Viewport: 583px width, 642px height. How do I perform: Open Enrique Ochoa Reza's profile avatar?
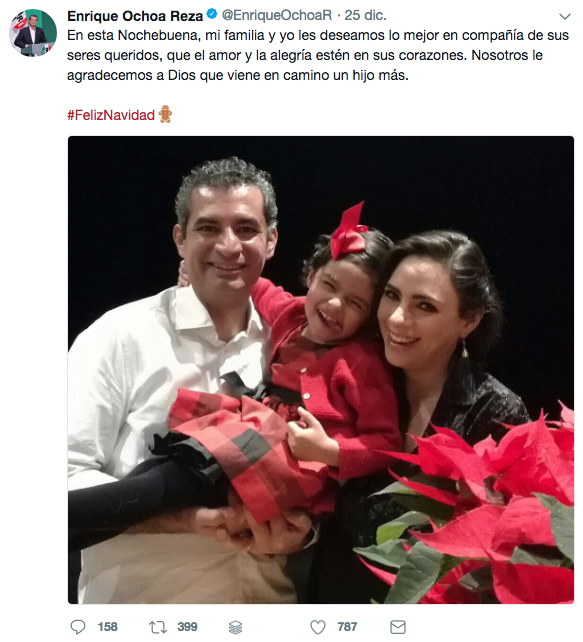click(33, 33)
